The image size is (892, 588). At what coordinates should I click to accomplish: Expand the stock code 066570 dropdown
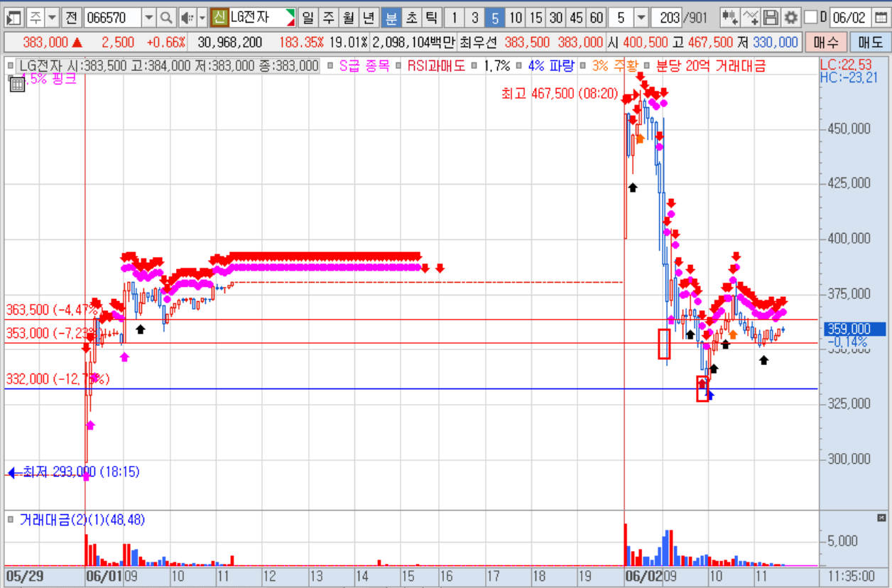point(148,17)
